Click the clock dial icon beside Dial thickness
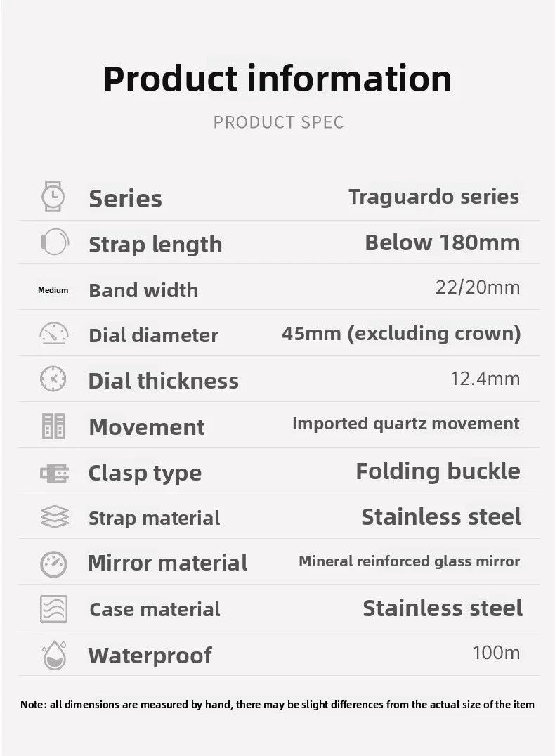 (x=53, y=379)
